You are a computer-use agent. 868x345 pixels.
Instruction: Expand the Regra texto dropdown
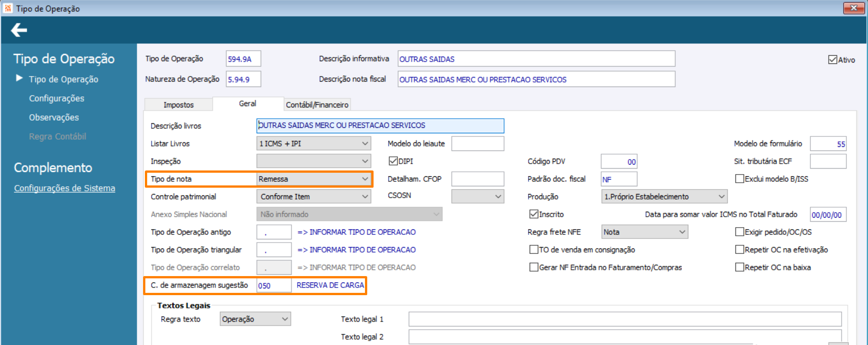coord(255,319)
